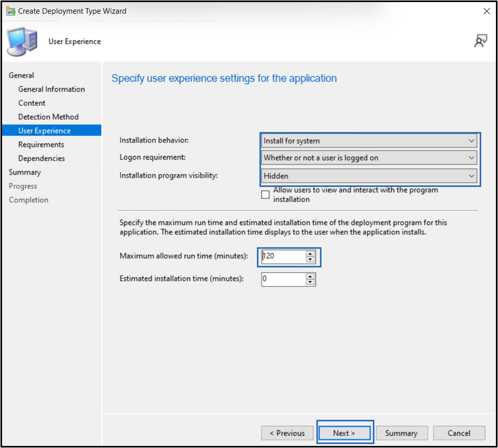Go to General Information step
The image size is (498, 448).
52,89
